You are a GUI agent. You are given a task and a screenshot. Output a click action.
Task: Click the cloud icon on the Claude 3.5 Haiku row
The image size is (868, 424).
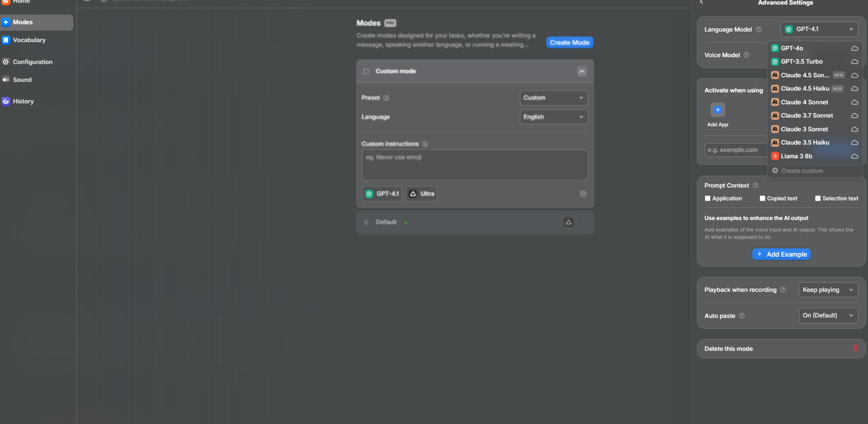pos(854,142)
